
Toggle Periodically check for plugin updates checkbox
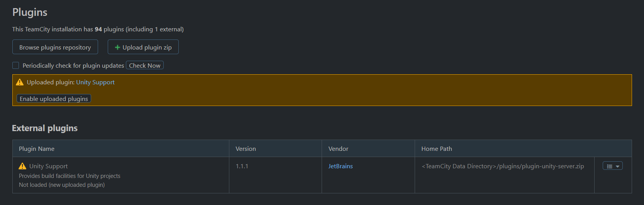[x=16, y=65]
